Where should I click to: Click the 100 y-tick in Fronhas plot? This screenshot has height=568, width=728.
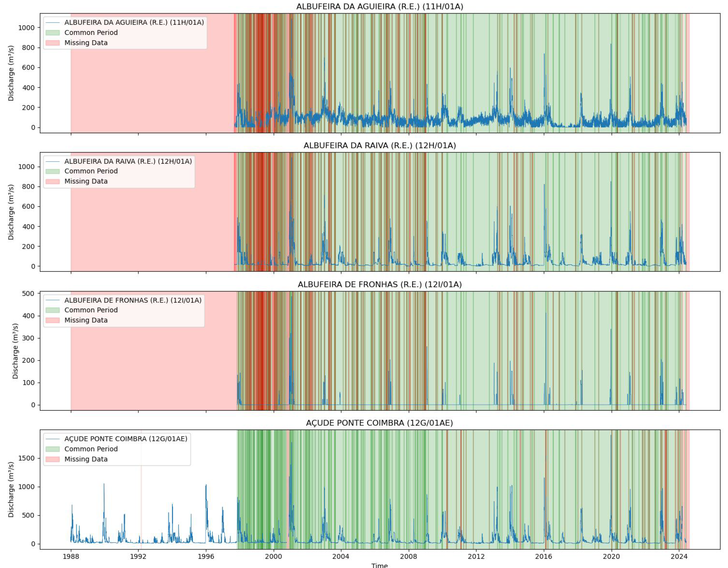(29, 383)
